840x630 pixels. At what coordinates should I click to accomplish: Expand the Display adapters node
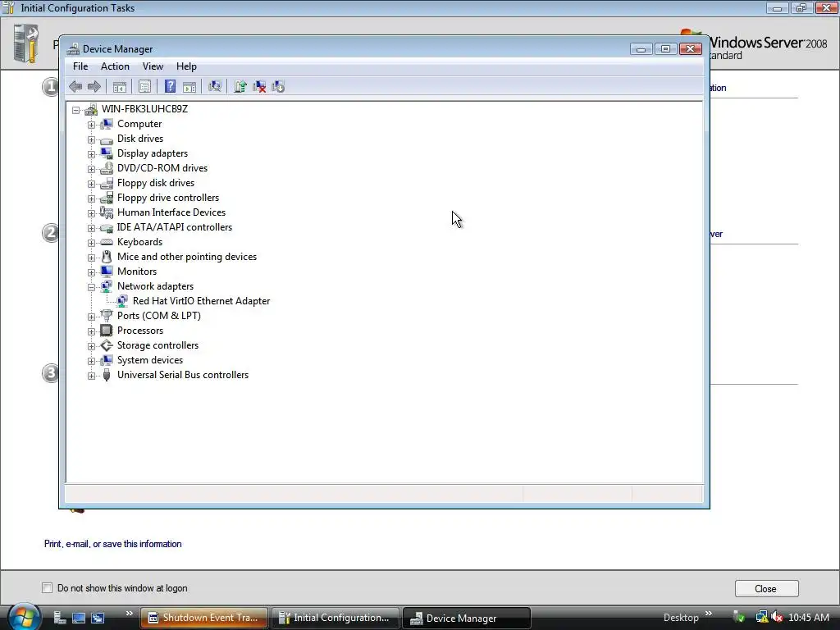click(x=92, y=154)
